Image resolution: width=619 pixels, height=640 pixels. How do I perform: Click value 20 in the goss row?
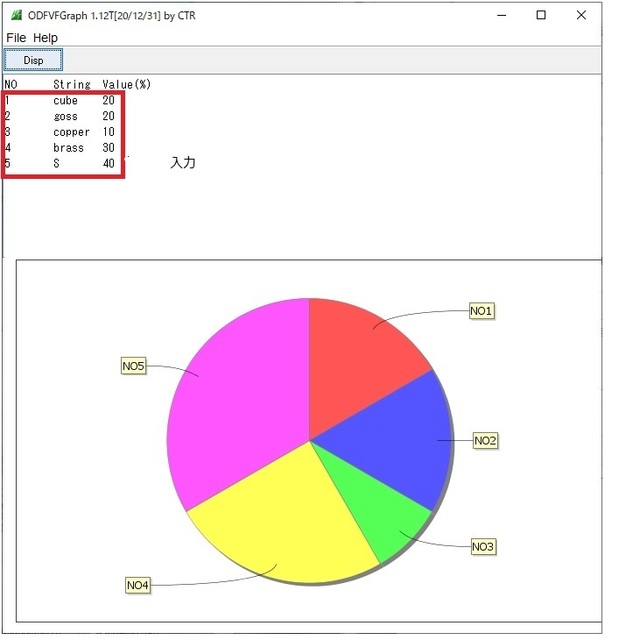[109, 116]
